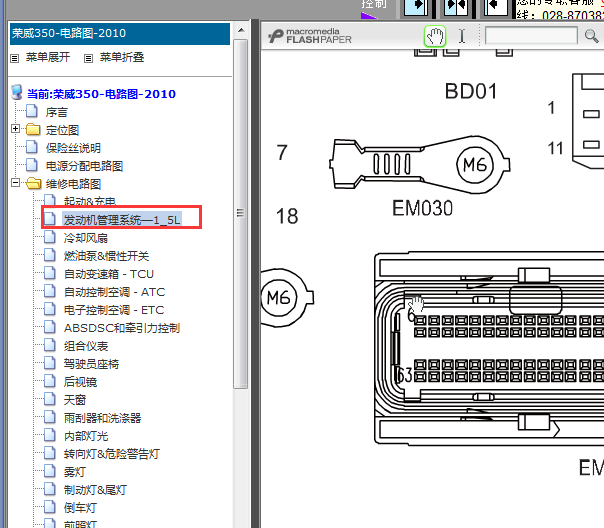The width and height of the screenshot is (604, 528).
Task: Click the folder icon of 定位图
Action: 33,129
